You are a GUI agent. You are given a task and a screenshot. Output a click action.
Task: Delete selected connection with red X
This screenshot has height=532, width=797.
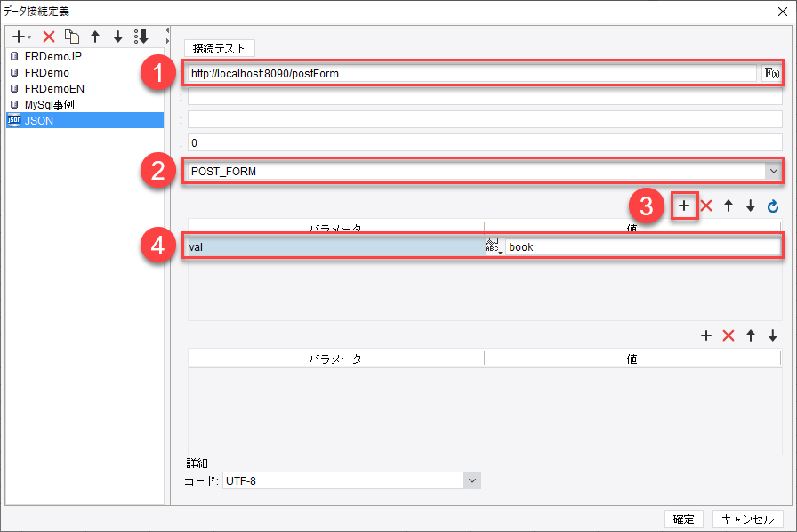pyautogui.click(x=49, y=36)
